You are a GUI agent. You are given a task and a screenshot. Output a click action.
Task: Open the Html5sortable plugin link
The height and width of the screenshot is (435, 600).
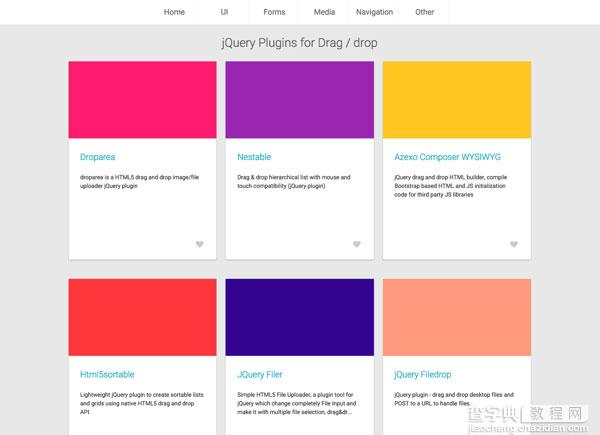(x=107, y=375)
